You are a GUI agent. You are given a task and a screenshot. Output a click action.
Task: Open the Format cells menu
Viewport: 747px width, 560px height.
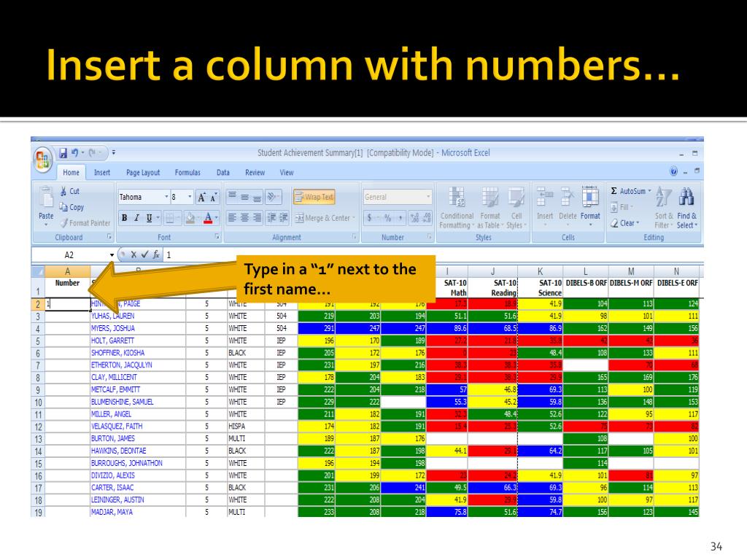590,205
